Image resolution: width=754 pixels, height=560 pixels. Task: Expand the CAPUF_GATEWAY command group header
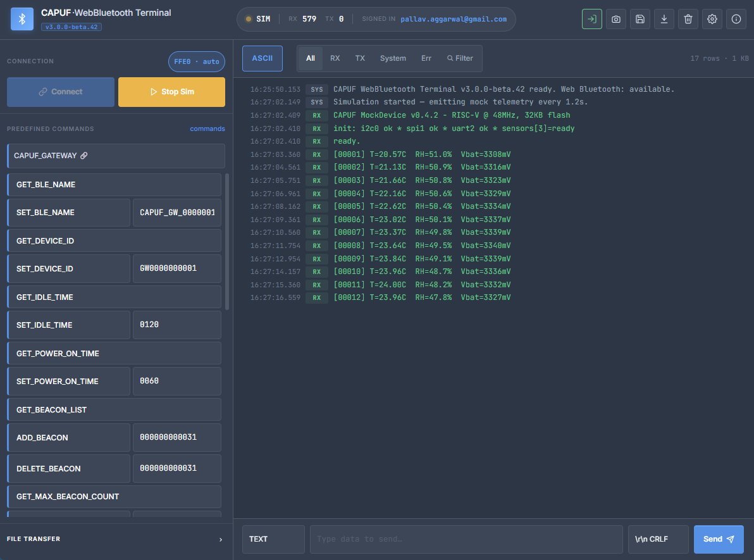pyautogui.click(x=116, y=156)
